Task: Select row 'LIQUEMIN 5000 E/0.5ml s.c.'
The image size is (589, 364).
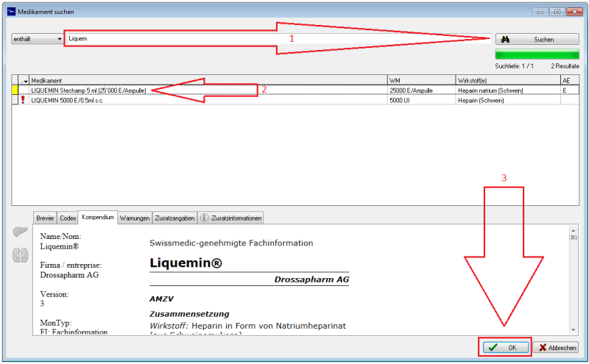Action: pyautogui.click(x=295, y=100)
